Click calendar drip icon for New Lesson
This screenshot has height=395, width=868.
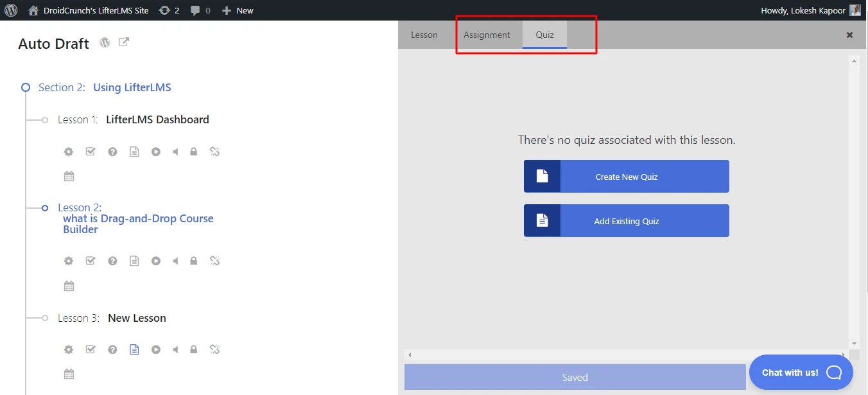click(69, 374)
